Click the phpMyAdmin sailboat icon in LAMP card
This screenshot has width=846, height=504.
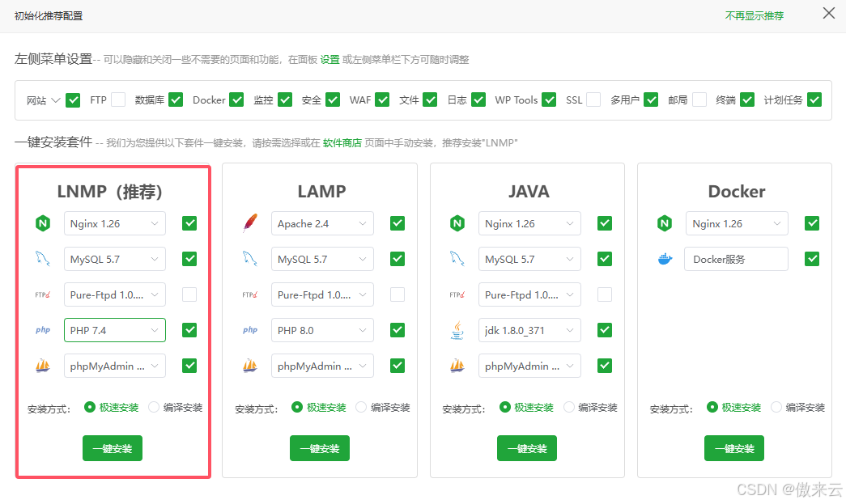[x=250, y=366]
